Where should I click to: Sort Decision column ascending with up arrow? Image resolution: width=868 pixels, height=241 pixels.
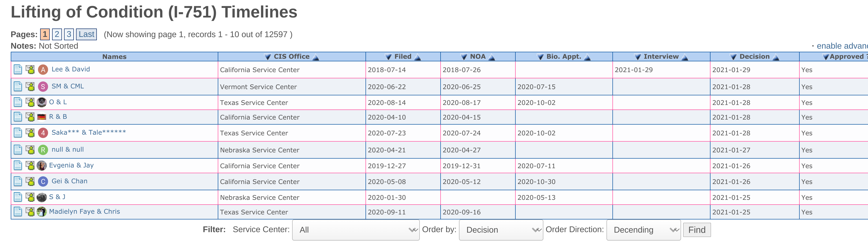click(x=776, y=57)
